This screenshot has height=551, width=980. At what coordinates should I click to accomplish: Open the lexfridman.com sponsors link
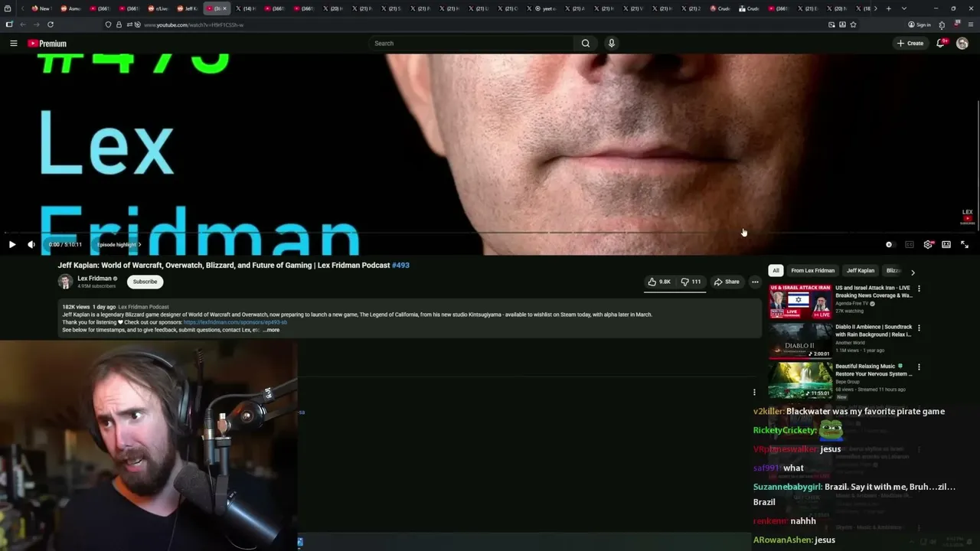[235, 322]
